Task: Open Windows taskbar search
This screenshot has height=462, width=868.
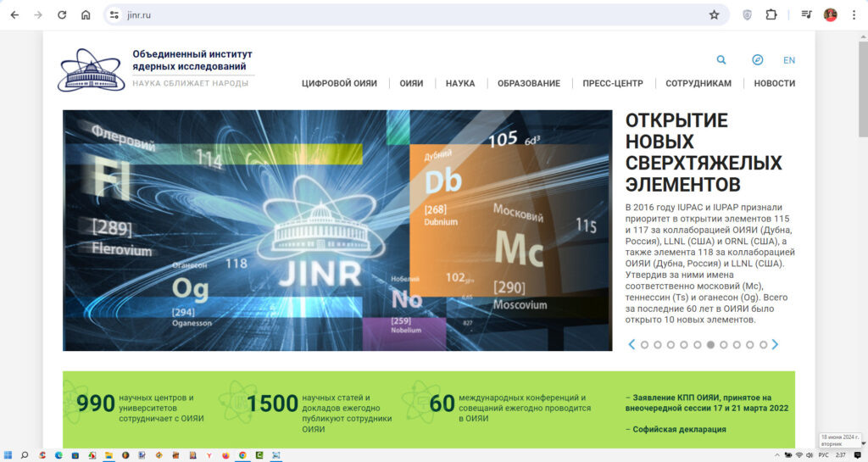Action: (x=25, y=455)
